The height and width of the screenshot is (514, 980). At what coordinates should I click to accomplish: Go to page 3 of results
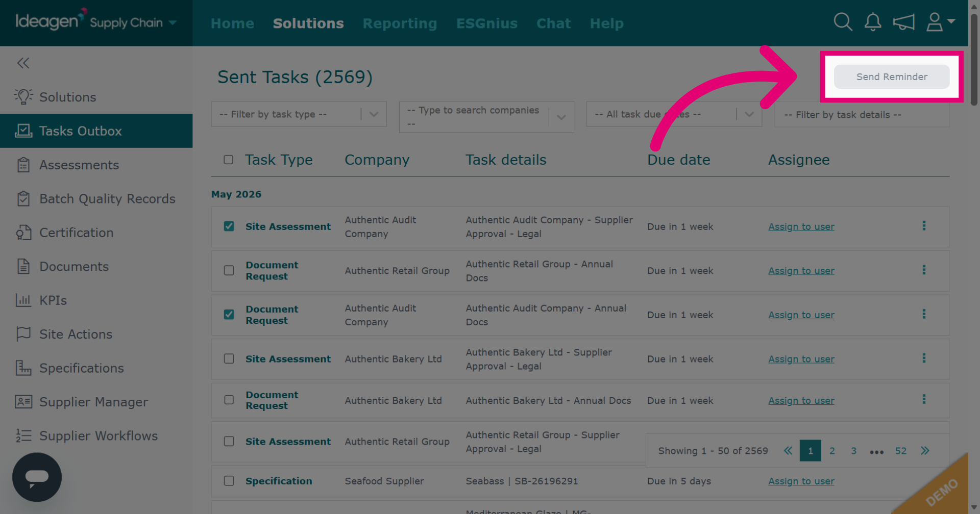[853, 451]
